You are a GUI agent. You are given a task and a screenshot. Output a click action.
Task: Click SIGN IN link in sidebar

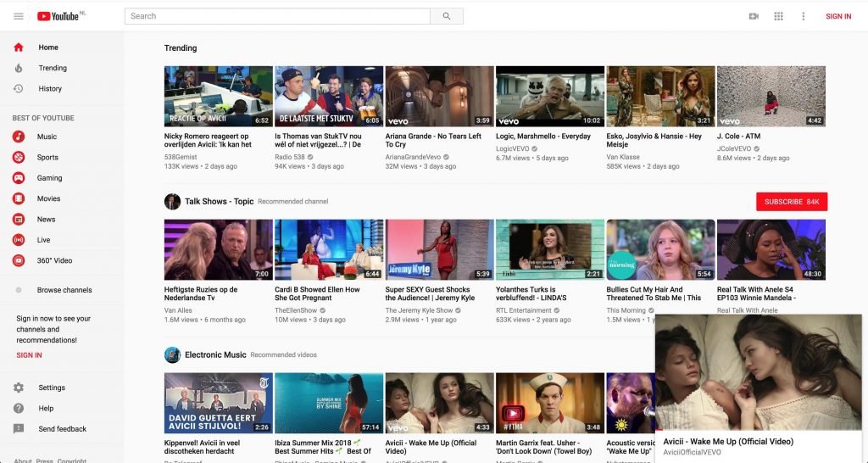(x=29, y=355)
